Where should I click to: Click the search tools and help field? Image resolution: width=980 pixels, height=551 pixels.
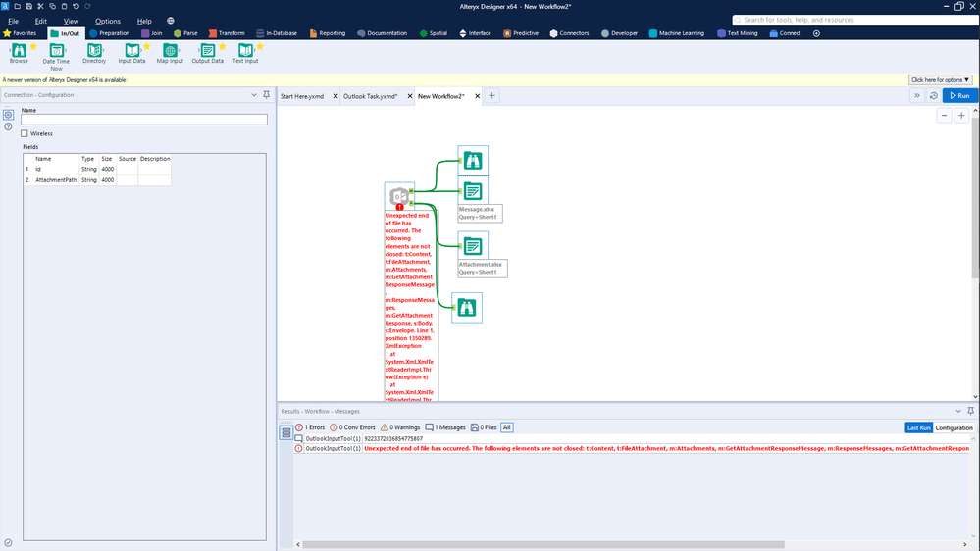click(855, 20)
